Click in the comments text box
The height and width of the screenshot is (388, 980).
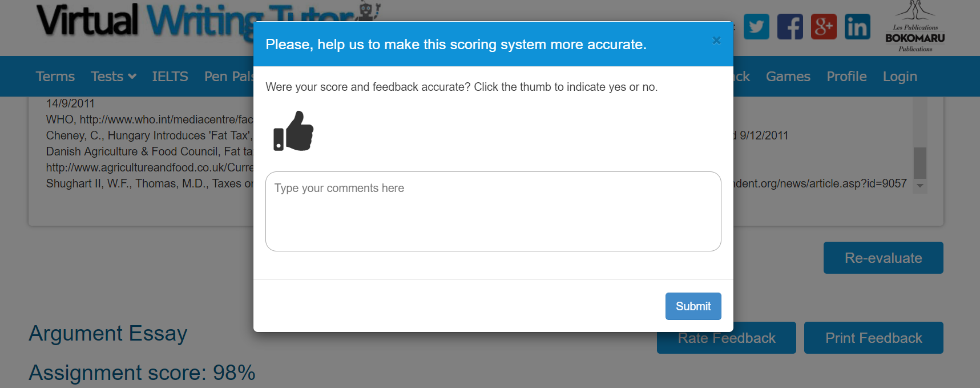(493, 211)
